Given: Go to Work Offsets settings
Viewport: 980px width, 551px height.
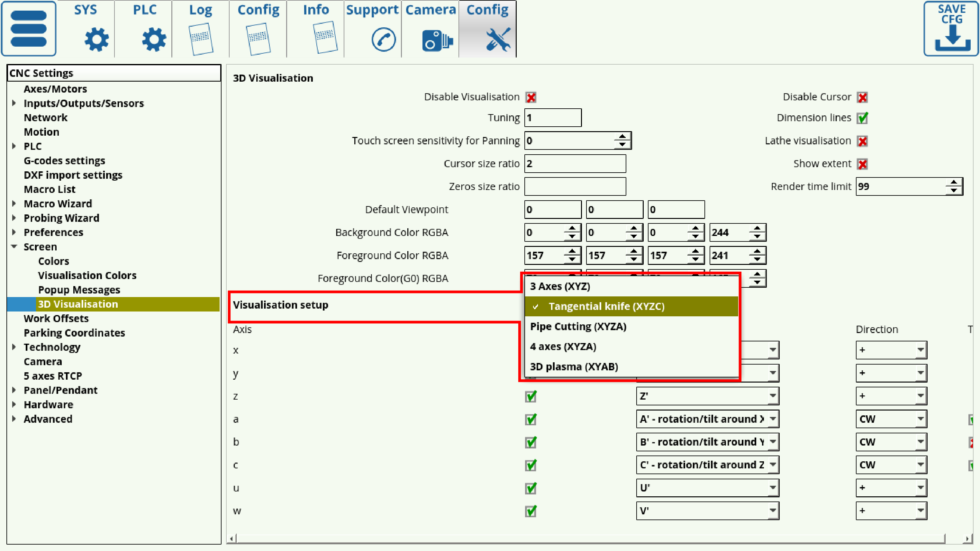Looking at the screenshot, I should click(x=56, y=318).
